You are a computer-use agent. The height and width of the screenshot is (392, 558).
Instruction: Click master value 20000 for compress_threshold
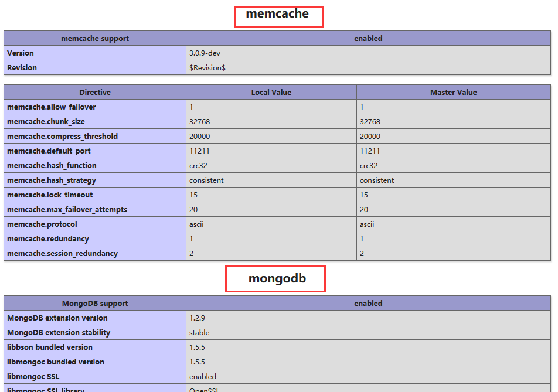pyautogui.click(x=370, y=137)
